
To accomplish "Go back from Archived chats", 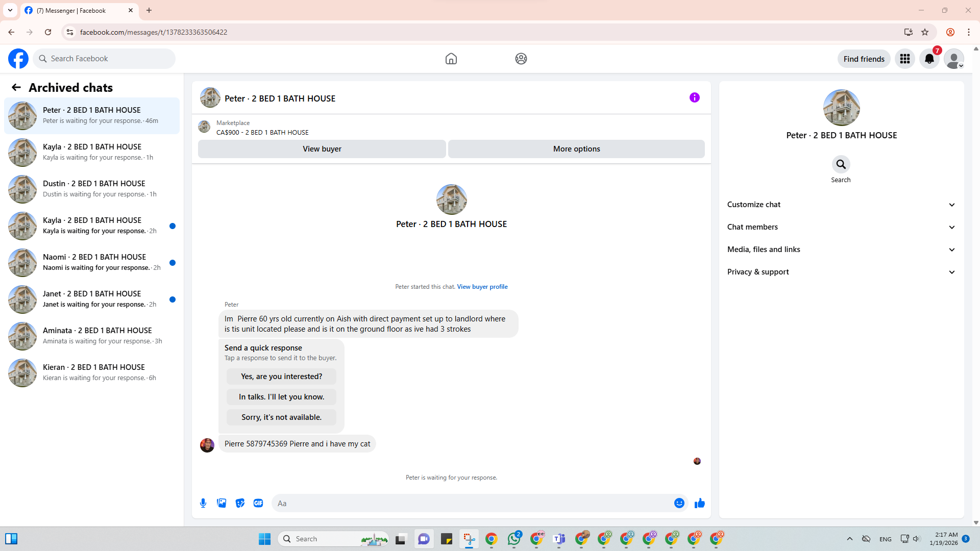I will [16, 88].
